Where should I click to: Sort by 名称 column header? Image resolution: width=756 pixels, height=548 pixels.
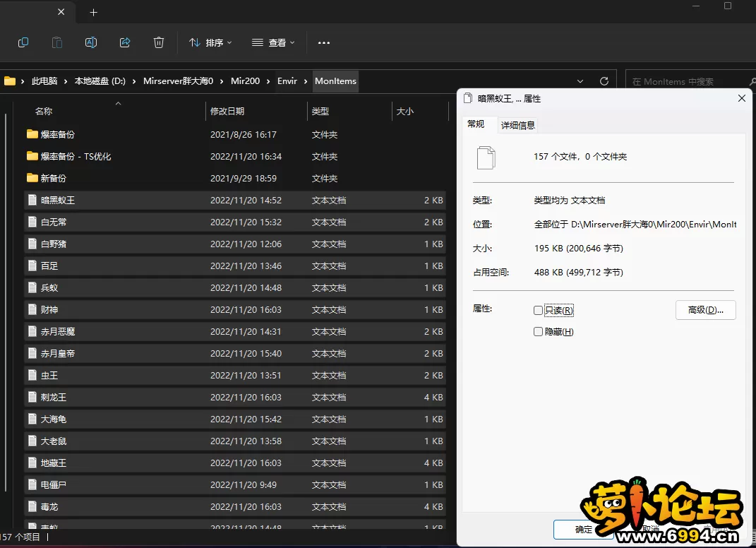point(43,112)
